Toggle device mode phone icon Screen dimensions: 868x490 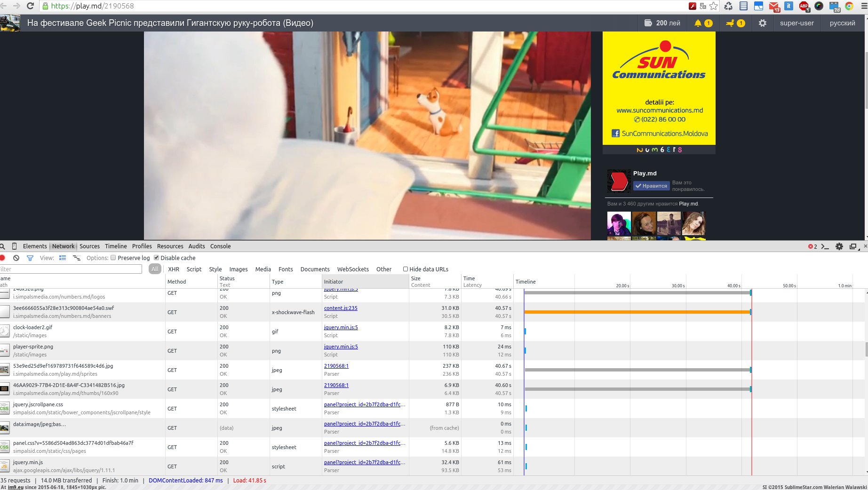pos(14,246)
